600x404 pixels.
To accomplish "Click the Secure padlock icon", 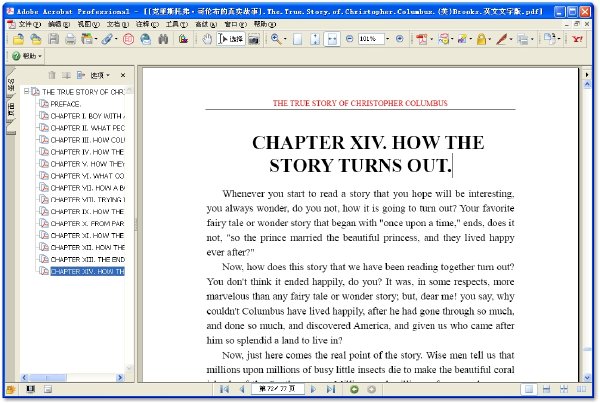I will pyautogui.click(x=481, y=39).
